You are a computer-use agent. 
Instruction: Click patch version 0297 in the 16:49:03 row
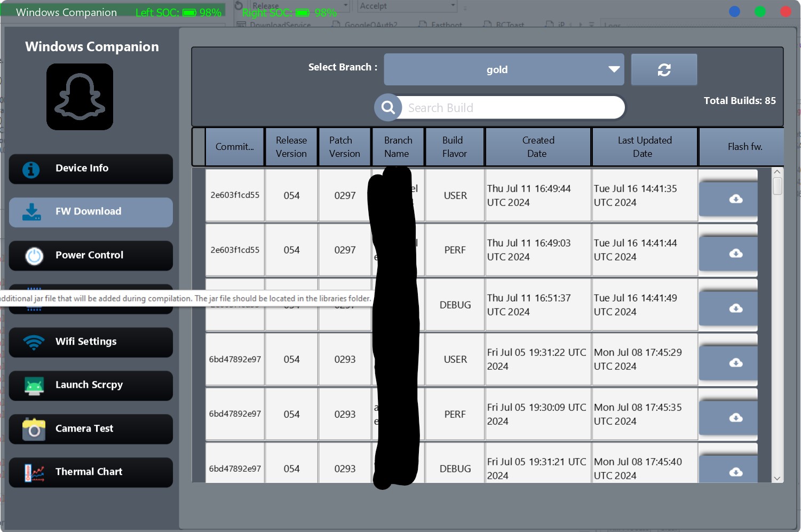(x=345, y=250)
